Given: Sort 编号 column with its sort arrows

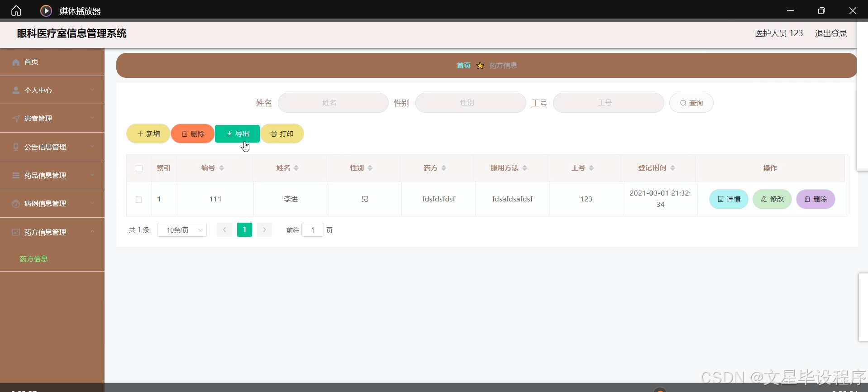Looking at the screenshot, I should click(221, 168).
